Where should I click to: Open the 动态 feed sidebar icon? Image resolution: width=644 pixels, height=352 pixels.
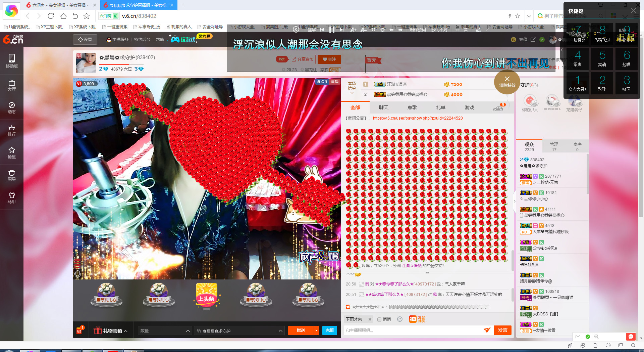tap(11, 108)
